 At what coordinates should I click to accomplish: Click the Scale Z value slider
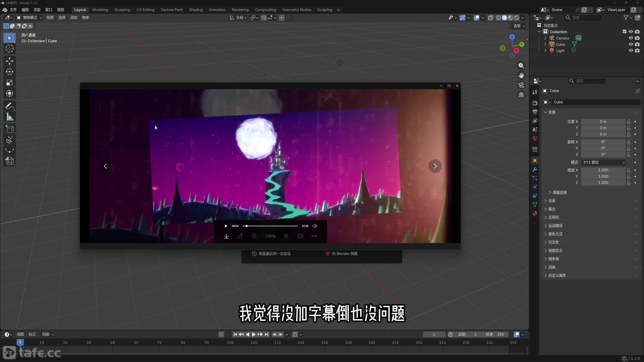[603, 183]
